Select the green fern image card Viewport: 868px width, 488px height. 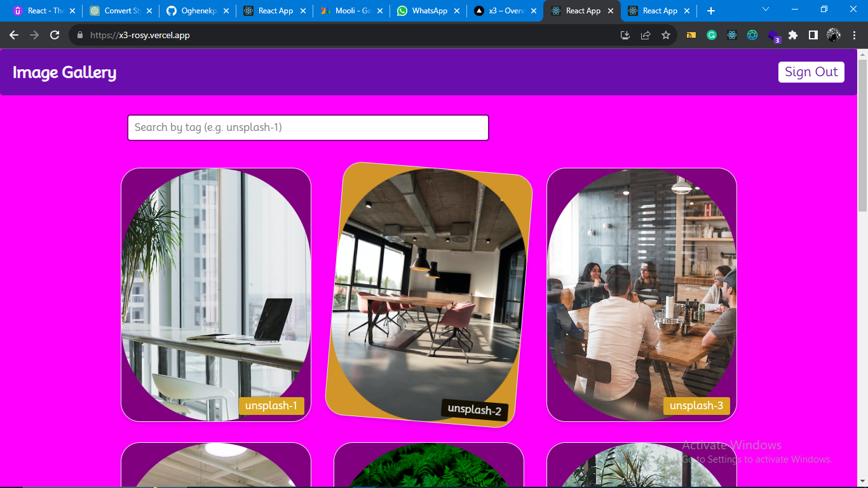pyautogui.click(x=429, y=465)
